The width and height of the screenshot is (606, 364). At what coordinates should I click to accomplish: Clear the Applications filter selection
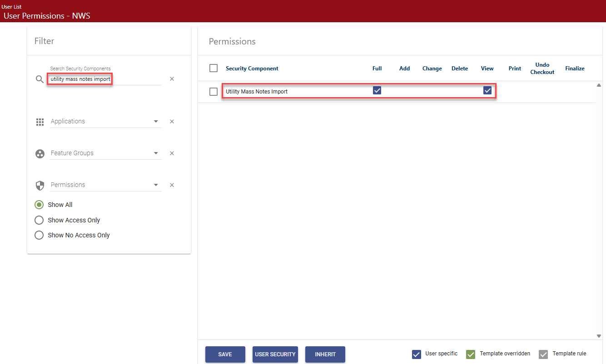pos(172,122)
